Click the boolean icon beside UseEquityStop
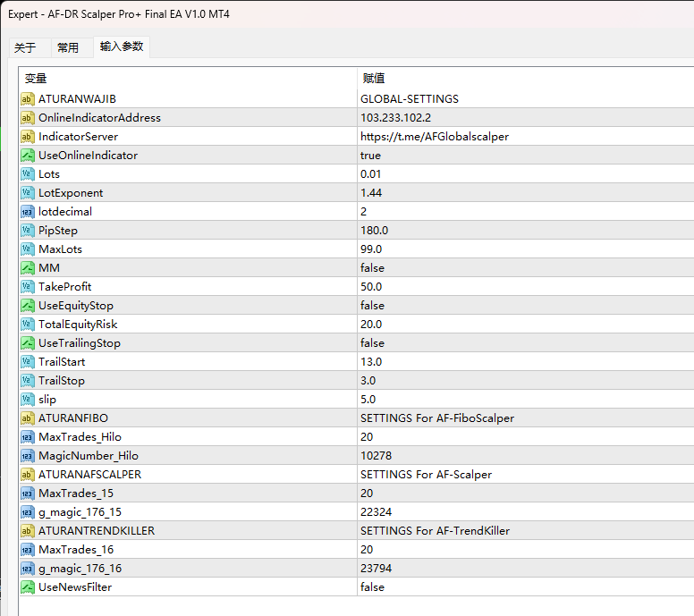Viewport: 694px width, 616px height. pos(28,305)
